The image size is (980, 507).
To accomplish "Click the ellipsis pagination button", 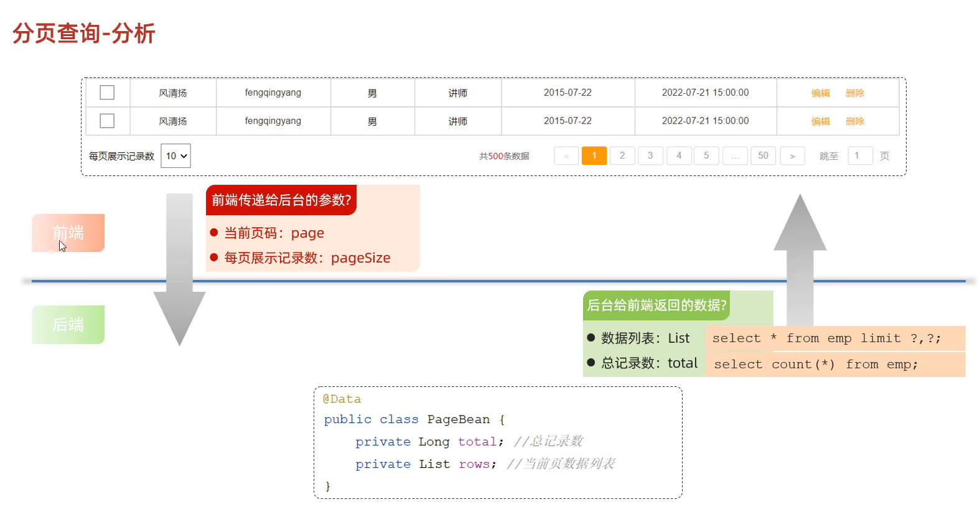I will click(735, 156).
